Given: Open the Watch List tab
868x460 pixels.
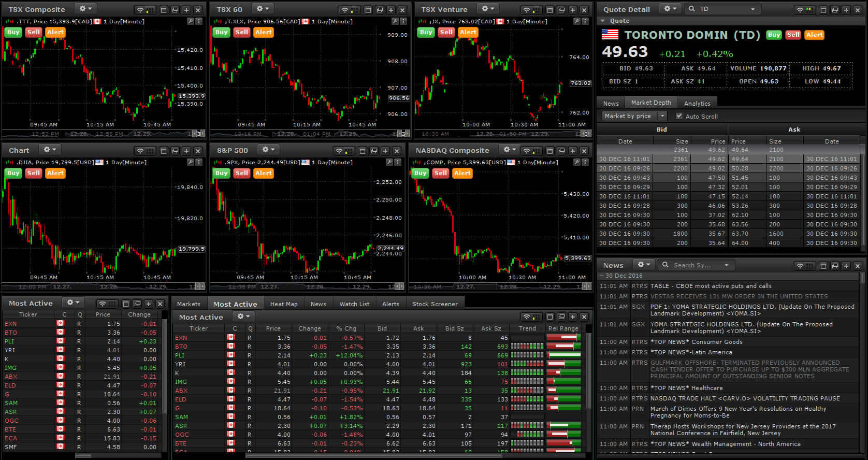Looking at the screenshot, I should 354,304.
